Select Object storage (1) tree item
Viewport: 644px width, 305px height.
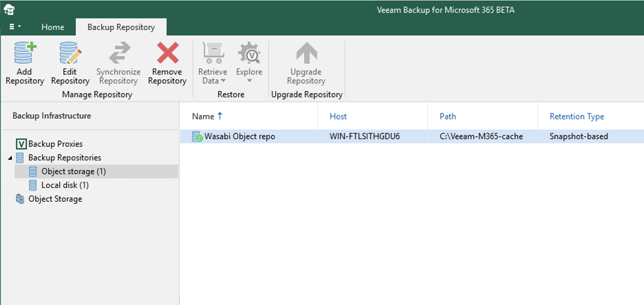[x=74, y=171]
